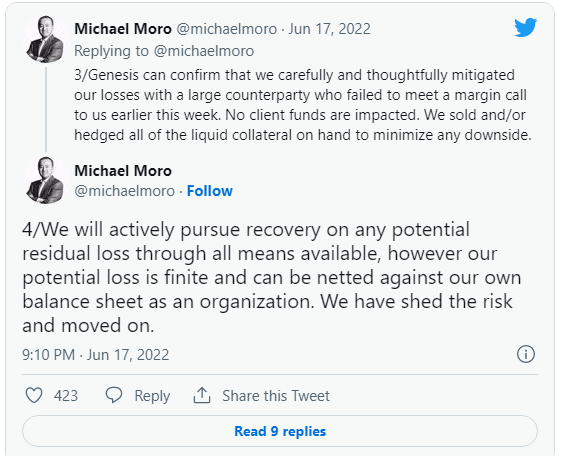Click the 423 likes count
565x456 pixels.
[66, 396]
